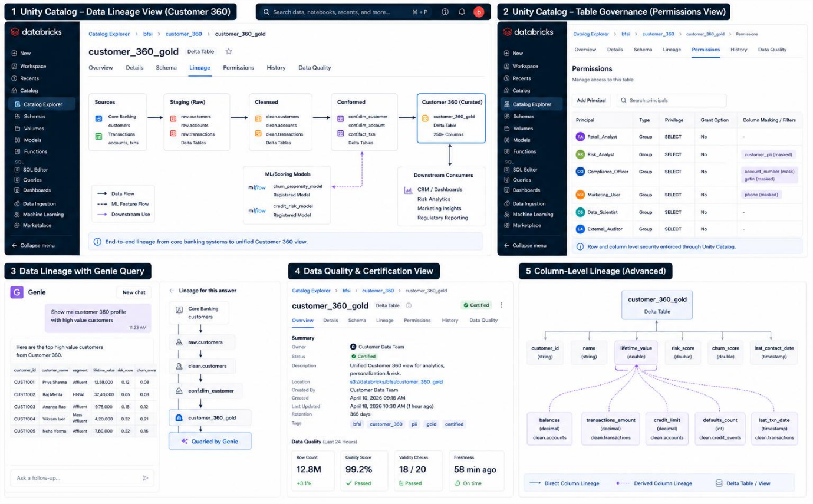
Task: Click the '58 min ago' Freshness card
Action: [476, 471]
